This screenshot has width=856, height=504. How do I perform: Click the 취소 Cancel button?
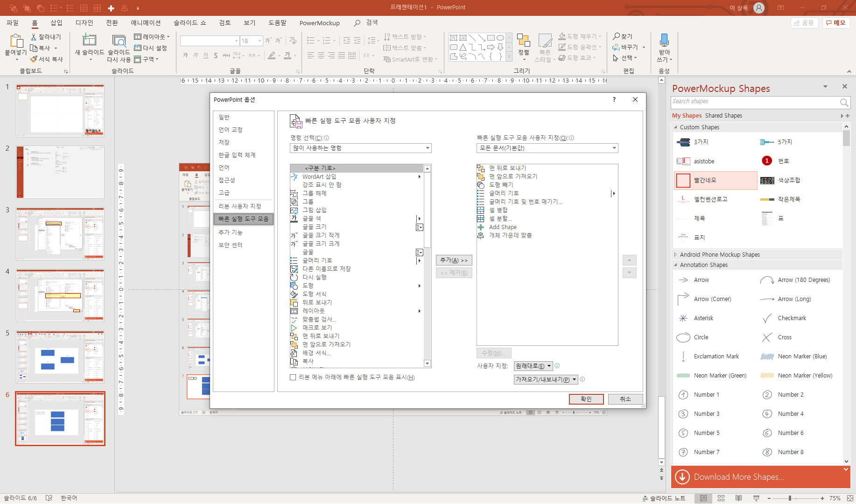click(x=625, y=399)
